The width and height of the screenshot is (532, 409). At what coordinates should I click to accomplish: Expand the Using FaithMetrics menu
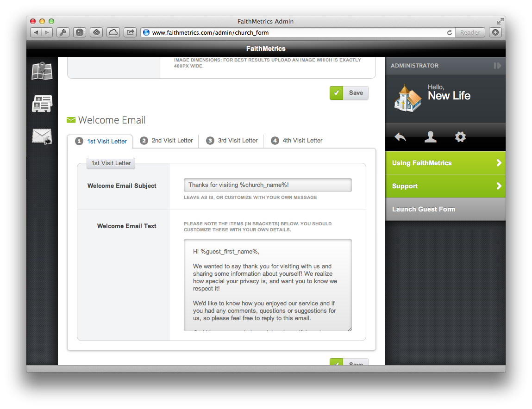click(445, 163)
